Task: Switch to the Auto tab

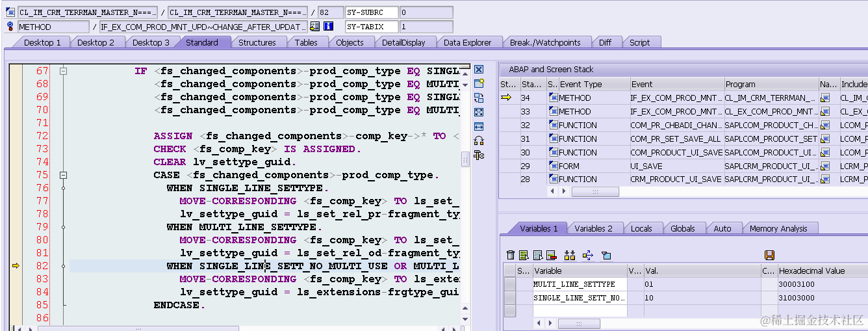Action: pos(722,228)
